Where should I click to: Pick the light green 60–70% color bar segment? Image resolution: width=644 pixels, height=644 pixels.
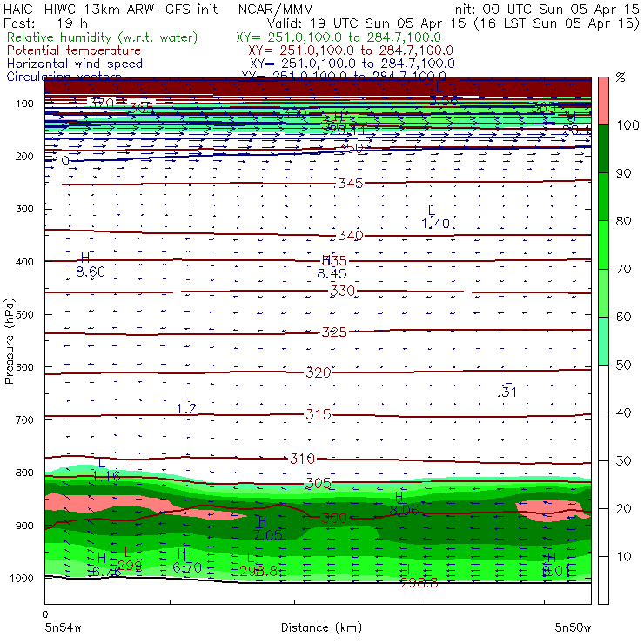(x=603, y=292)
